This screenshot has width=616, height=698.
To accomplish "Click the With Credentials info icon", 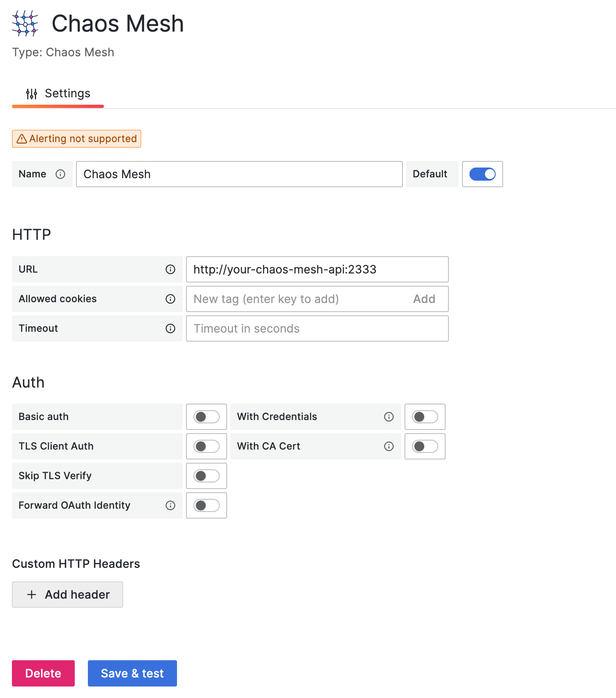I will pyautogui.click(x=389, y=417).
